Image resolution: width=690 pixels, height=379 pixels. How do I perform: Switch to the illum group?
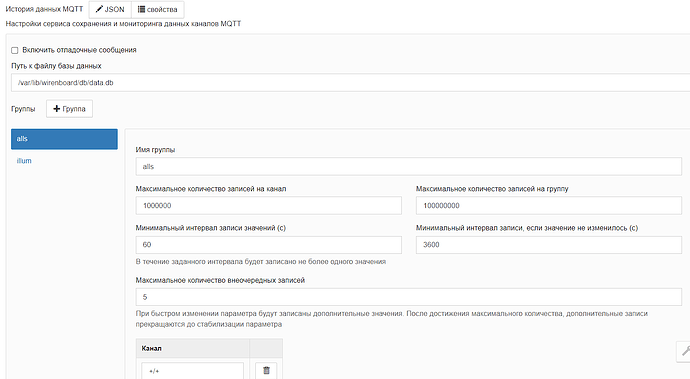[24, 161]
